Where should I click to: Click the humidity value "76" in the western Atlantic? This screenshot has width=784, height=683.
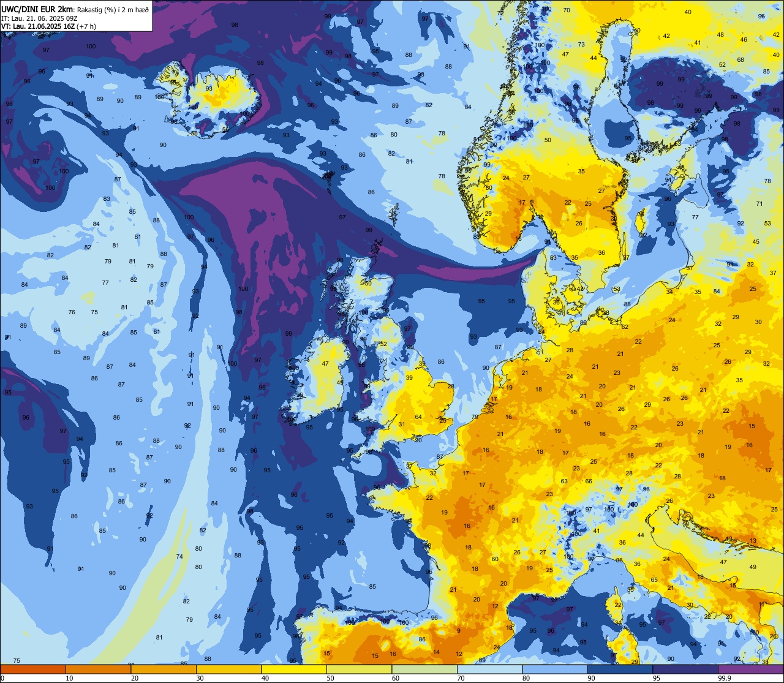pyautogui.click(x=72, y=312)
